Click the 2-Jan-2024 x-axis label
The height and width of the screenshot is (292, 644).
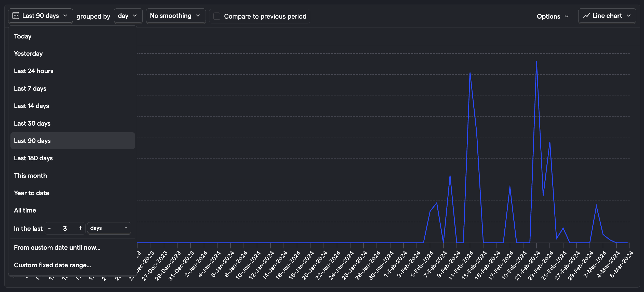pyautogui.click(x=196, y=264)
